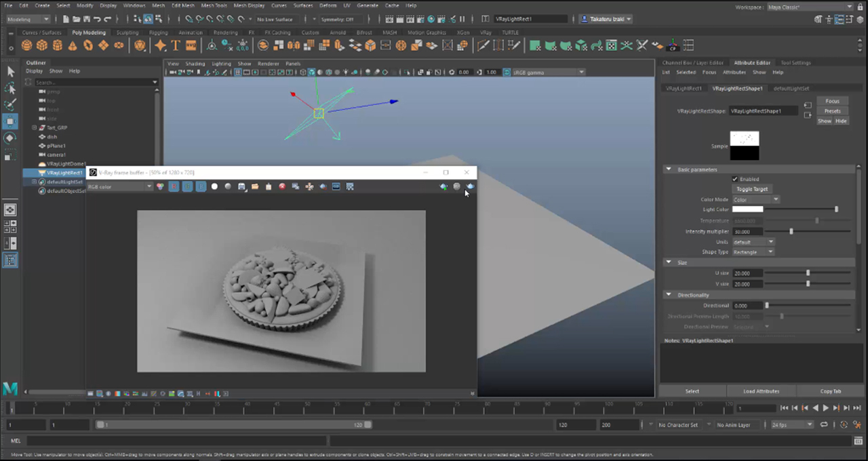Select the red channel icon in frame buffer
This screenshot has width=868, height=461.
pos(174,186)
